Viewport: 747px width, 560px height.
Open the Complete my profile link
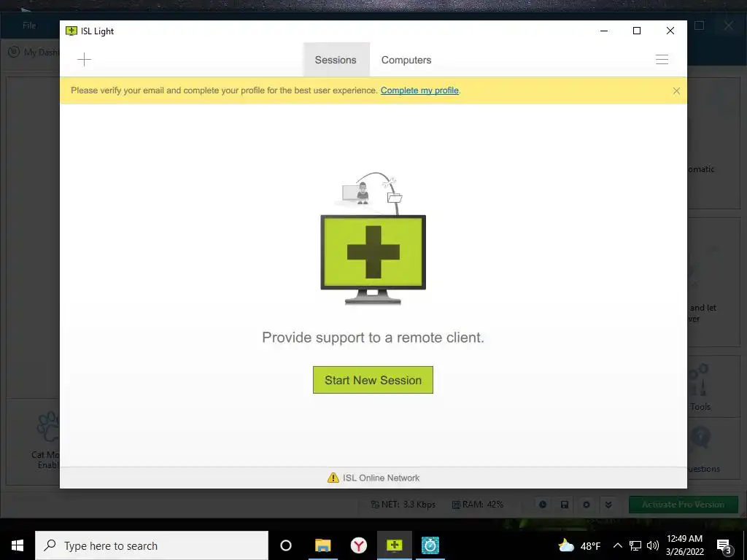point(419,90)
